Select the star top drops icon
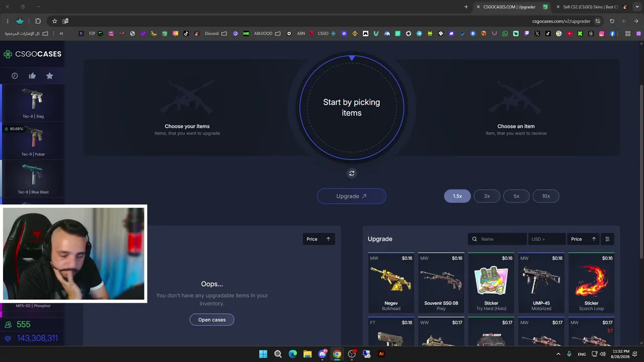 click(x=49, y=76)
